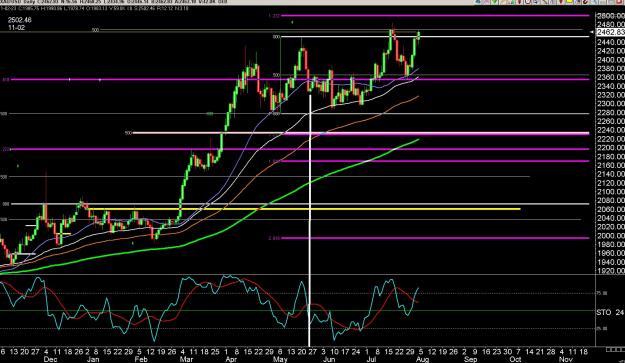The width and height of the screenshot is (625, 363).
Task: Select the yellow horizontal line near 2060
Action: click(304, 209)
